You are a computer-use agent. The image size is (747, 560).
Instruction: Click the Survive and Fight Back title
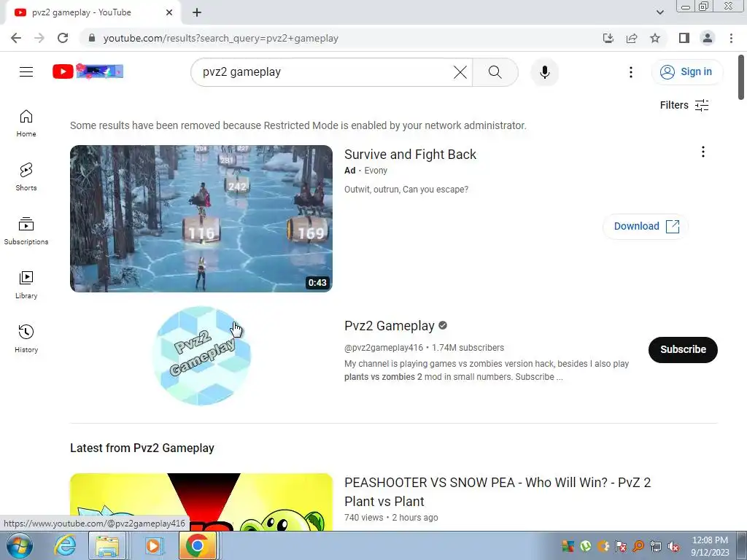(410, 155)
